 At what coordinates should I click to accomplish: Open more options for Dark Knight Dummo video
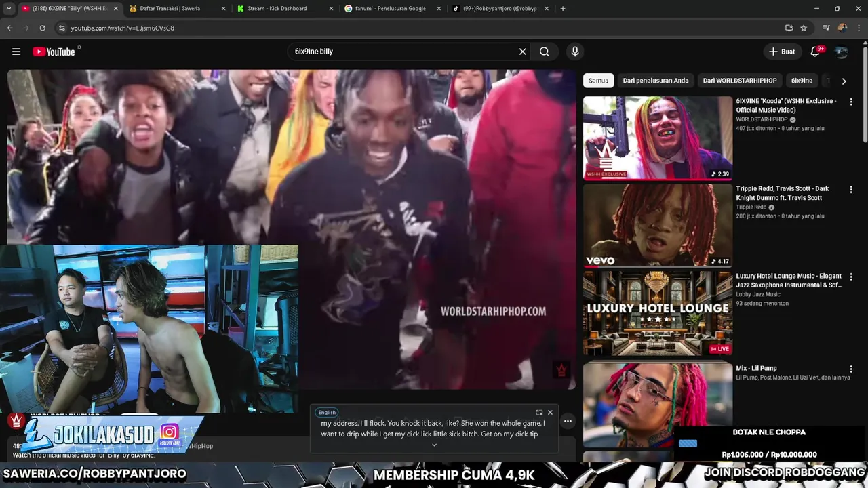click(851, 189)
